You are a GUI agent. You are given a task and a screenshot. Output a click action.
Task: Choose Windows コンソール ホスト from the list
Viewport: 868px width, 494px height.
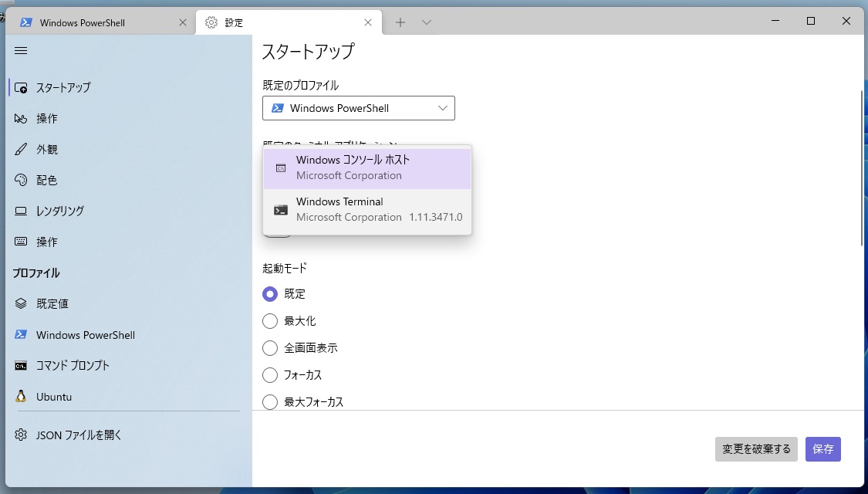(367, 167)
